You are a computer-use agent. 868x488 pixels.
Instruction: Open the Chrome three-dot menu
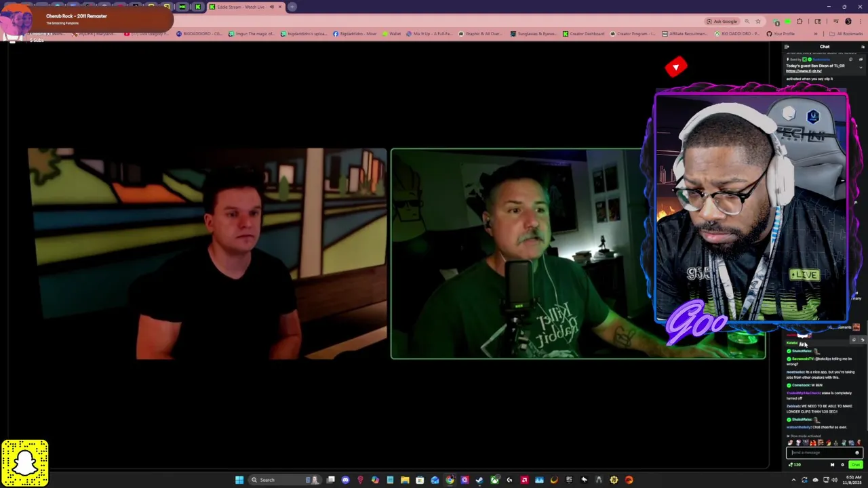pos(861,21)
